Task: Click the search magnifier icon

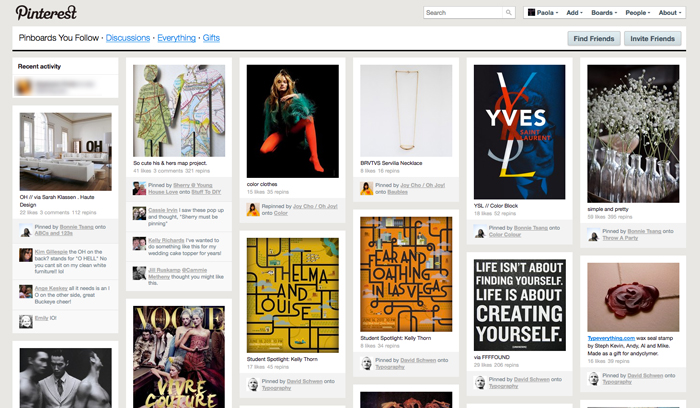Action: (508, 12)
